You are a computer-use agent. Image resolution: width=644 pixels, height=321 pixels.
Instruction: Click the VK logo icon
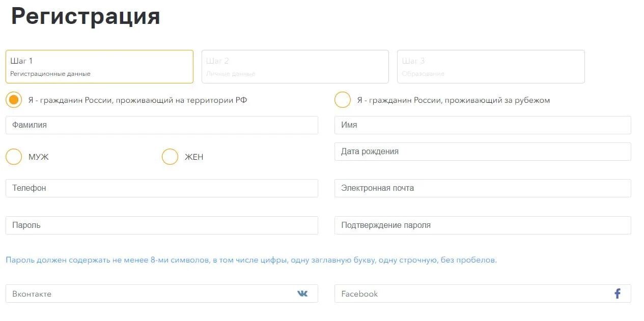coord(302,294)
